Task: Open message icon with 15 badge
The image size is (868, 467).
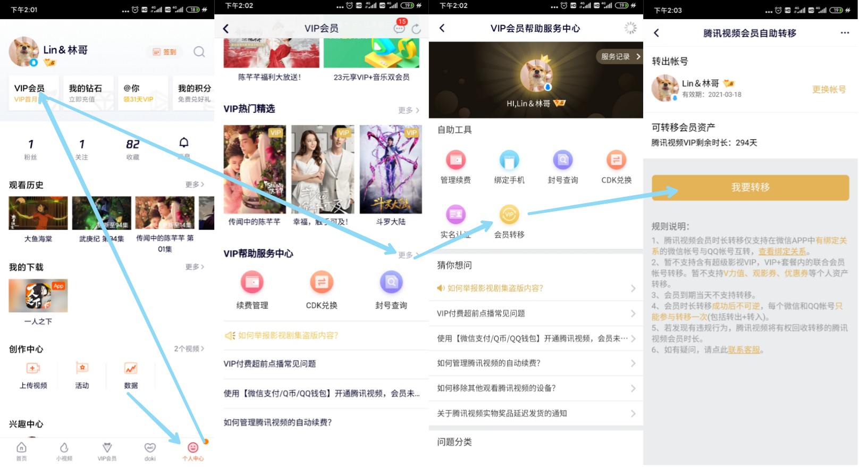Action: [x=399, y=28]
